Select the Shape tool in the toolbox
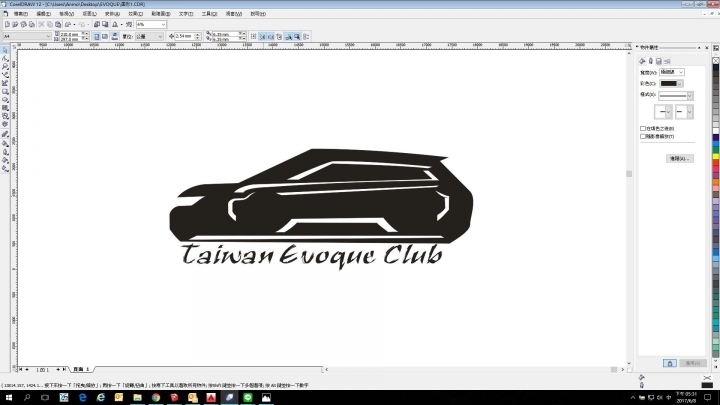This screenshot has height=405, width=720. click(5, 58)
